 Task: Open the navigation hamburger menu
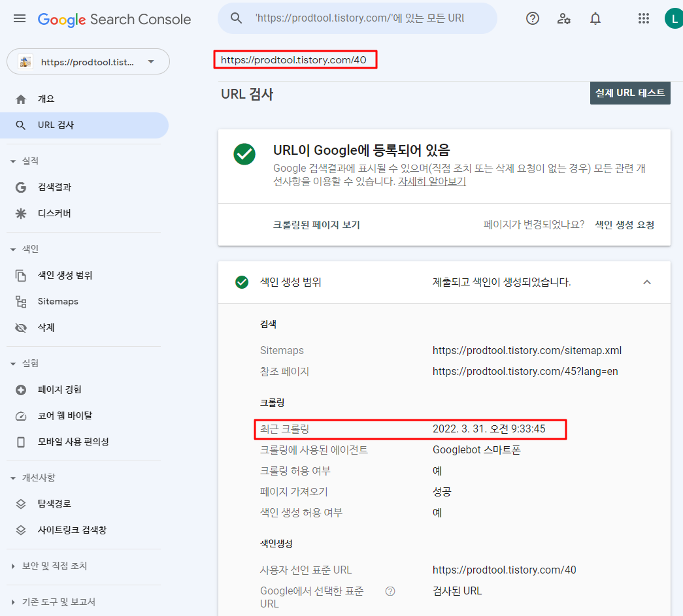[19, 18]
